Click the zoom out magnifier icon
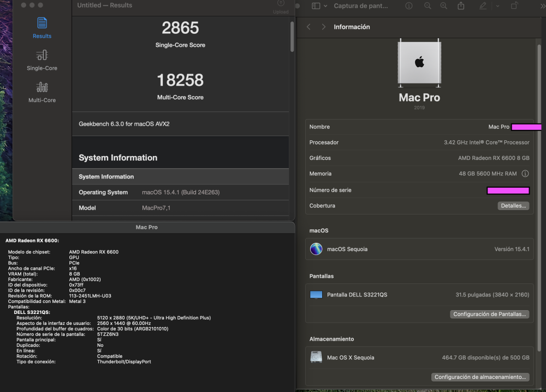This screenshot has width=546, height=392. click(x=428, y=6)
